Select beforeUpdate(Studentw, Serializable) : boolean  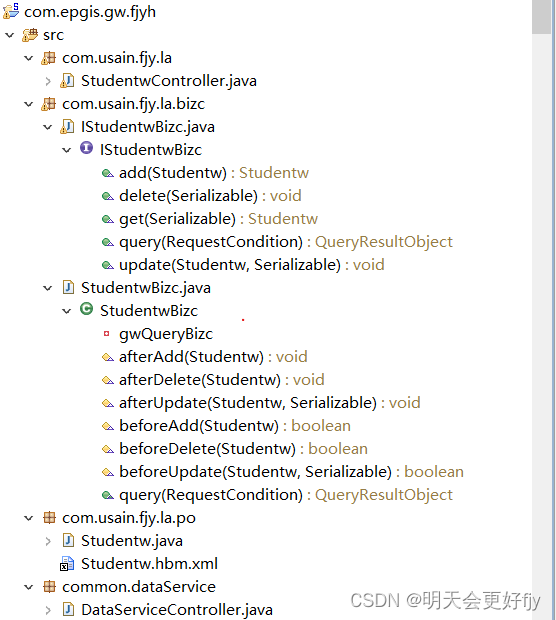[291, 472]
